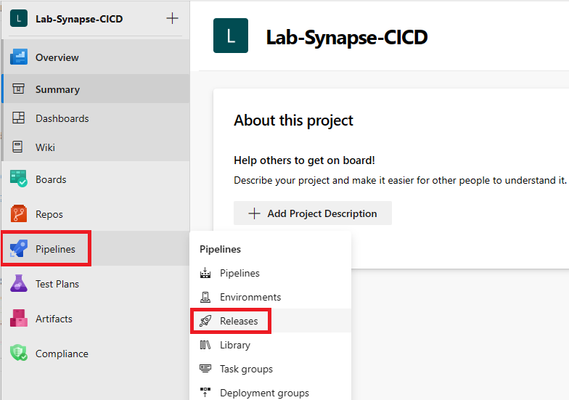
Task: Open the Lab-Synapse-CICD project name in sidebar
Action: click(x=79, y=19)
